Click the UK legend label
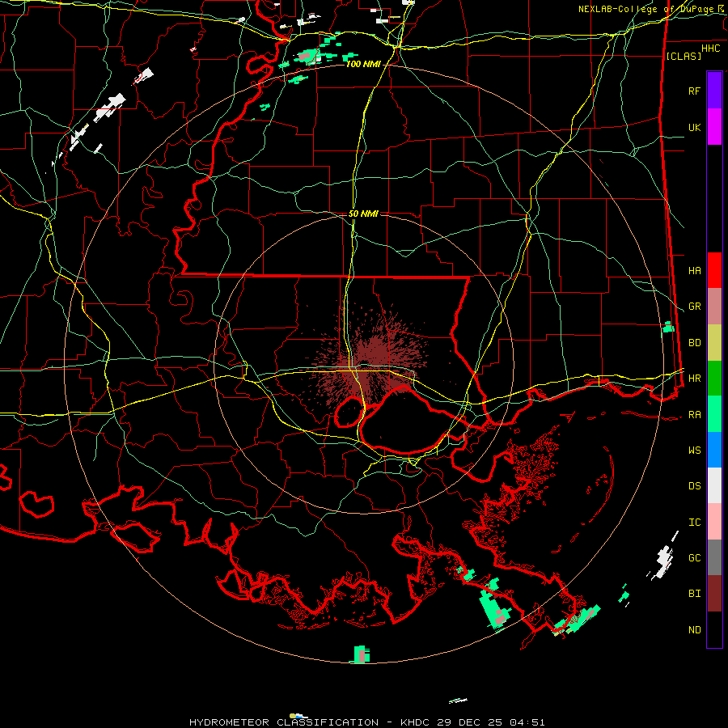 click(x=694, y=127)
